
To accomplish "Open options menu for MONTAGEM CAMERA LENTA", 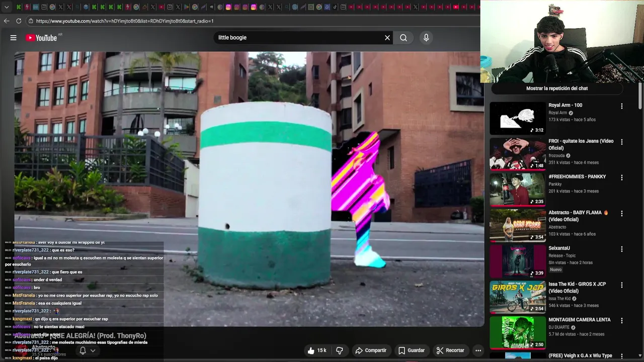I will pyautogui.click(x=622, y=320).
